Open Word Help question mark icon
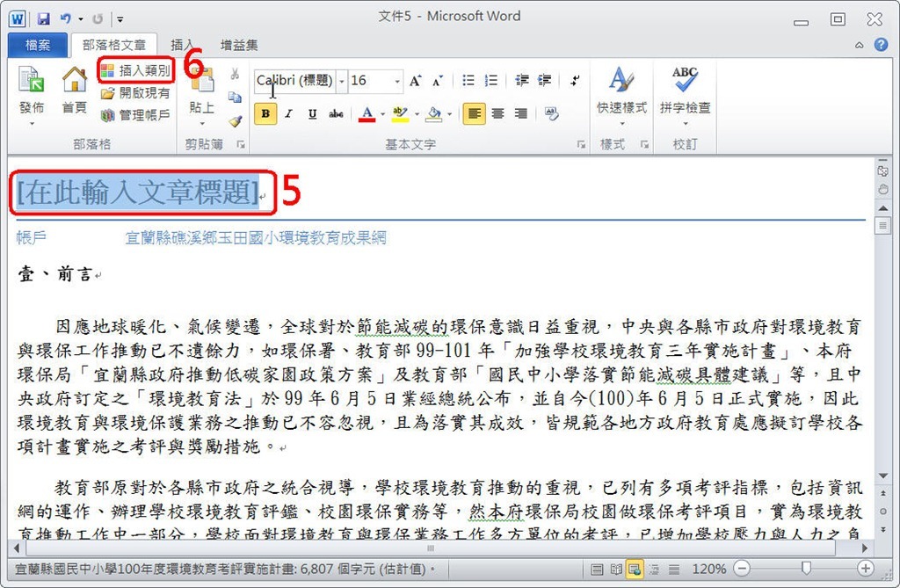 coord(880,45)
